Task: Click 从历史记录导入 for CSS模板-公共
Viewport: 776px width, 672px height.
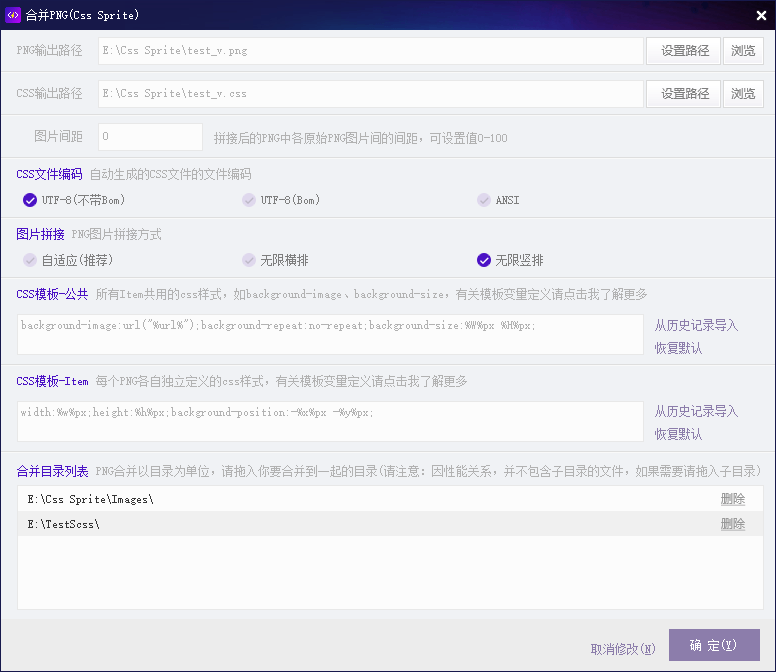Action: (x=696, y=325)
